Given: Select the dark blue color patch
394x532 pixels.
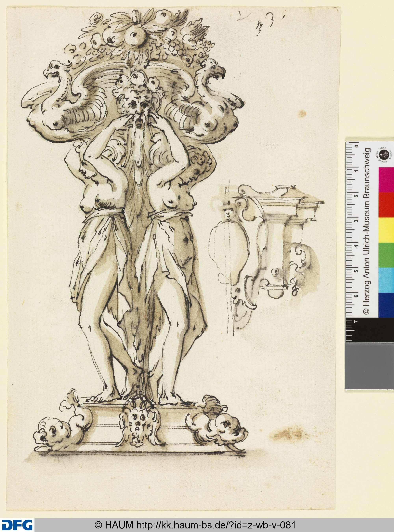Looking at the screenshot, I should pyautogui.click(x=386, y=305).
